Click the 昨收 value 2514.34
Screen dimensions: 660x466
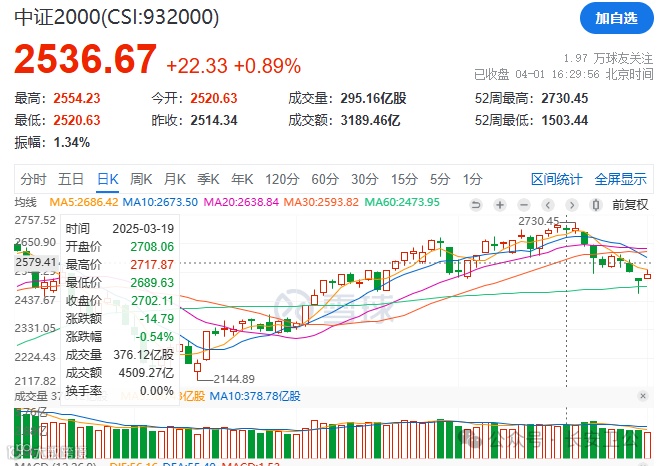214,120
